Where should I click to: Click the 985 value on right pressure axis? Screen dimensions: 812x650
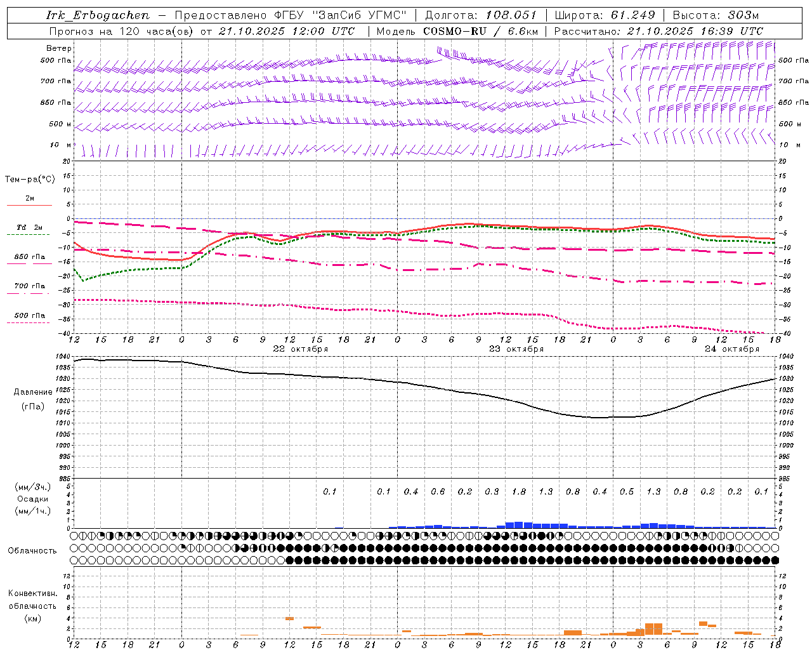coord(786,479)
